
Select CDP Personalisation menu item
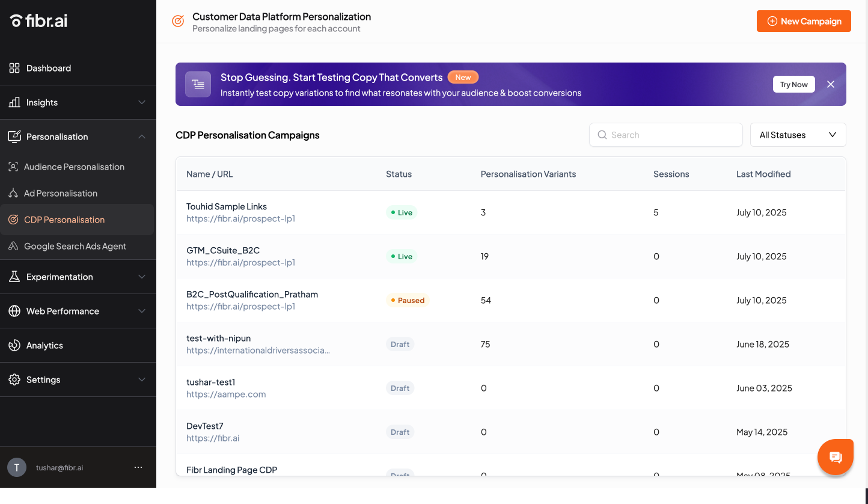point(64,220)
